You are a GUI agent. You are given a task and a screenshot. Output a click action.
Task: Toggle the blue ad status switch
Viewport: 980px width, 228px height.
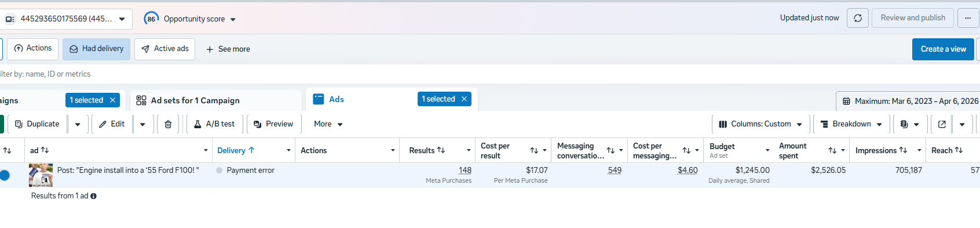pos(5,175)
